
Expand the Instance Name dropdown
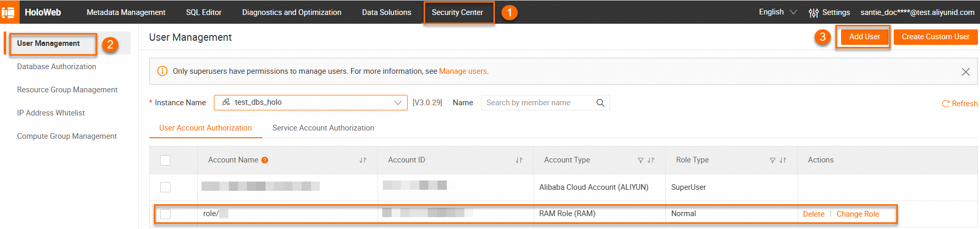tap(397, 103)
